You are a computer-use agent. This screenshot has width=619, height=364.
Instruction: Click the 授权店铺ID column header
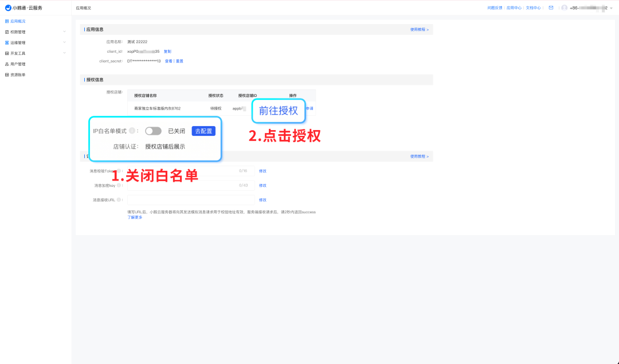click(248, 96)
